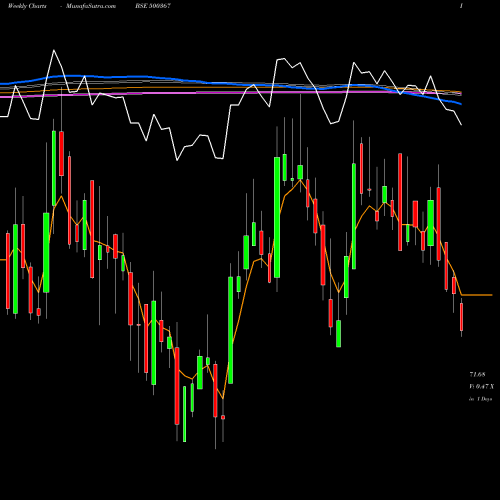This screenshot has height=500, width=500.
Task: Click the 'V: 0.47 X' volume text
Action: click(482, 387)
